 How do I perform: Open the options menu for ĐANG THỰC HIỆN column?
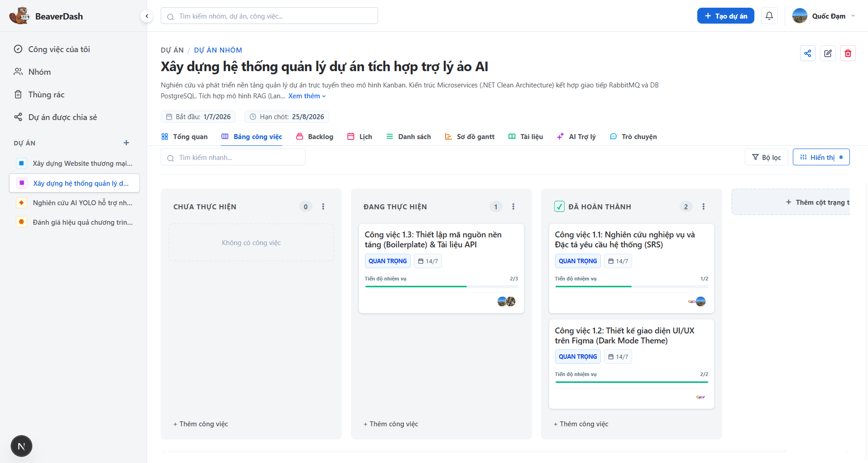point(513,207)
